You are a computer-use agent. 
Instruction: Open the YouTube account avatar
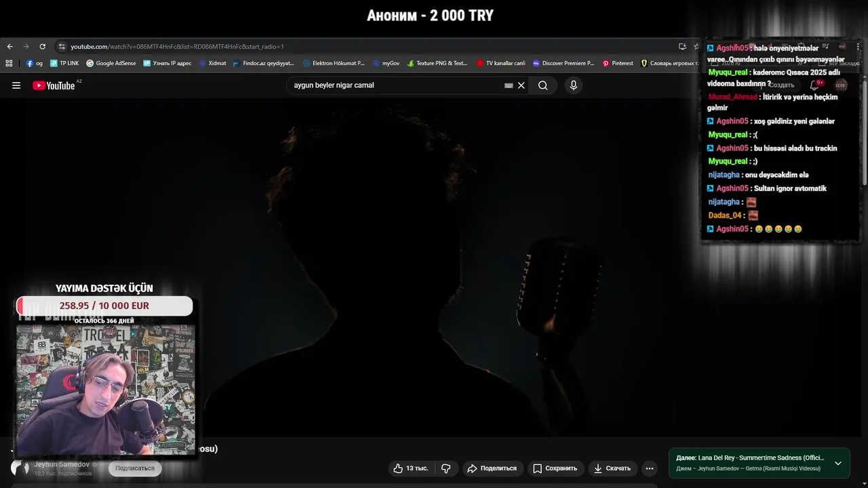tap(841, 85)
